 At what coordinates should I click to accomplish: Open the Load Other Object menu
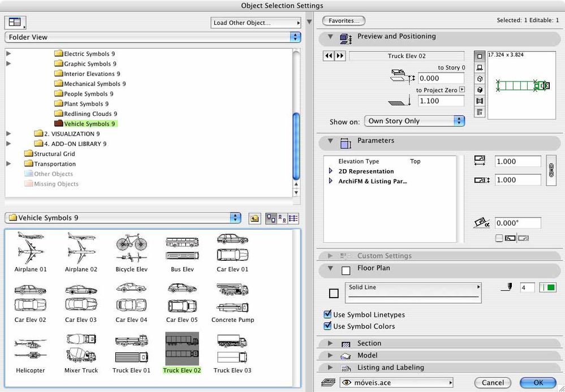(256, 23)
